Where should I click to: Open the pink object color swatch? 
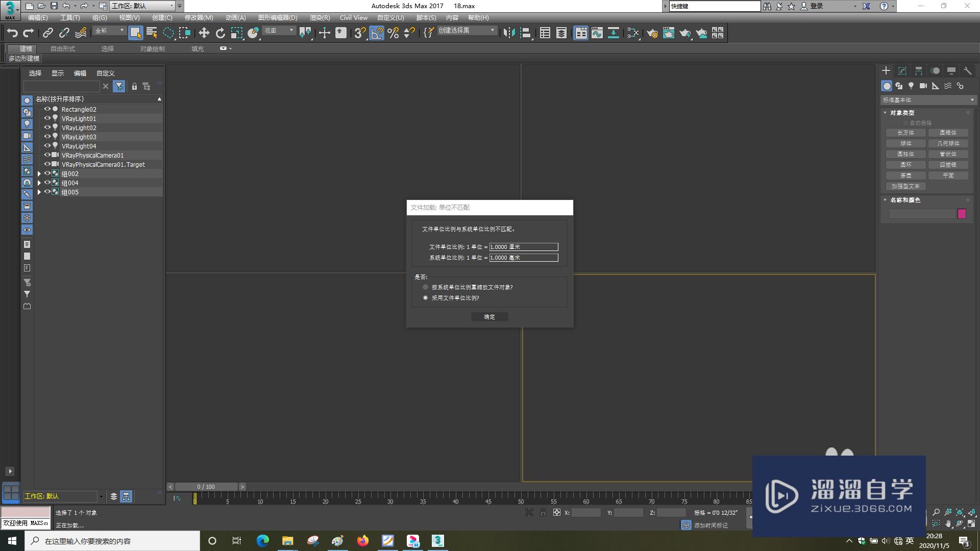pyautogui.click(x=962, y=214)
